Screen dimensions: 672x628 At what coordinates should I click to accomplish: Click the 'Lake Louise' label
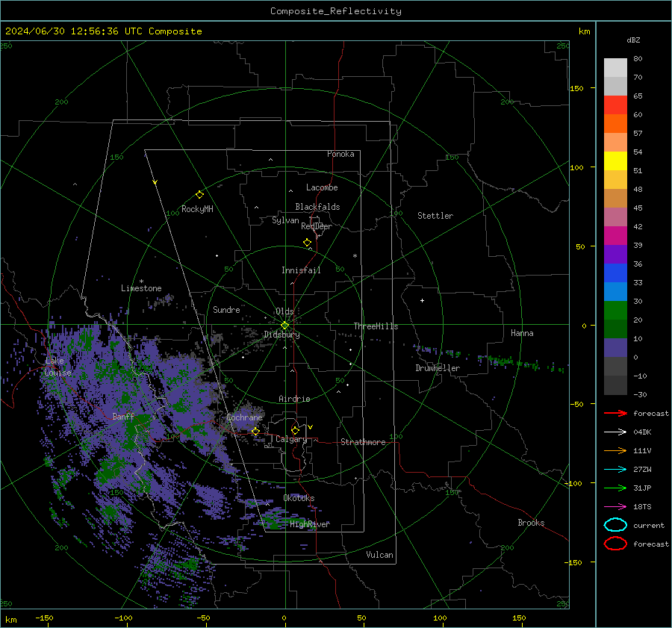57,367
